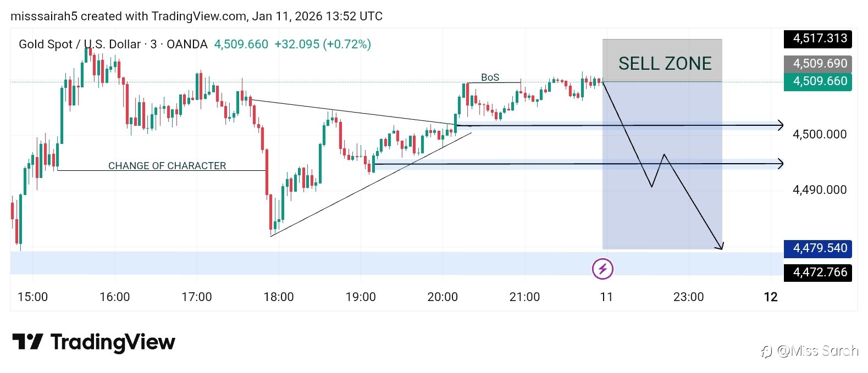Click the bold 12 date axis label

tap(771, 297)
